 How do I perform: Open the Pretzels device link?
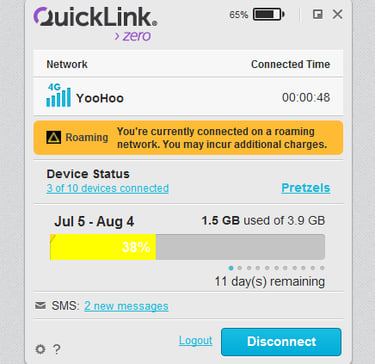click(306, 188)
